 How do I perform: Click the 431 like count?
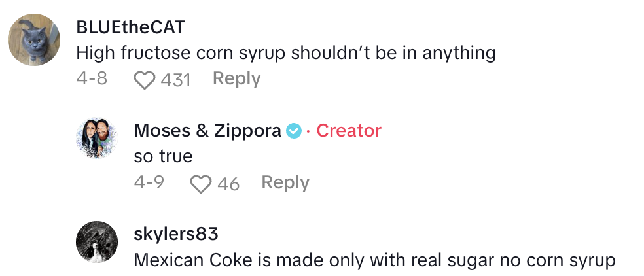175,80
